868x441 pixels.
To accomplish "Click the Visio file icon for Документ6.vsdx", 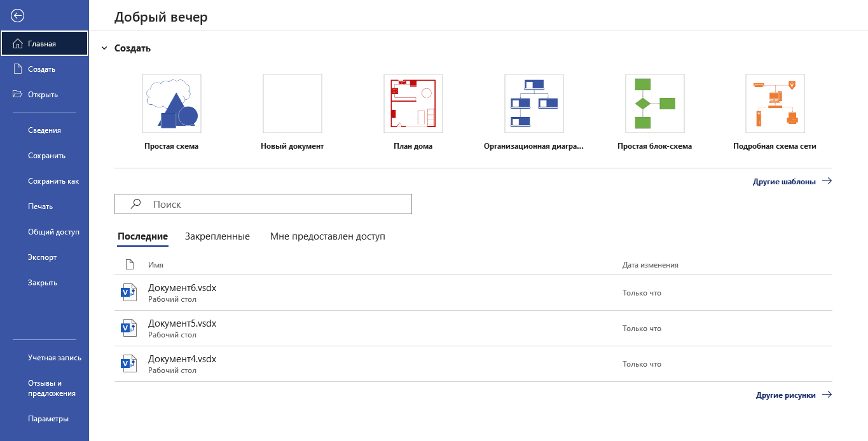I will (x=128, y=292).
